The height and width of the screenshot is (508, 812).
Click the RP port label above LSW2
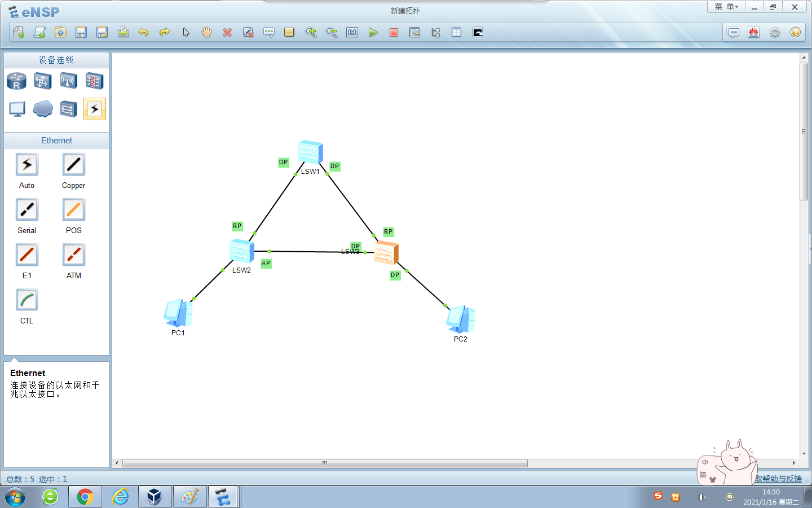237,226
